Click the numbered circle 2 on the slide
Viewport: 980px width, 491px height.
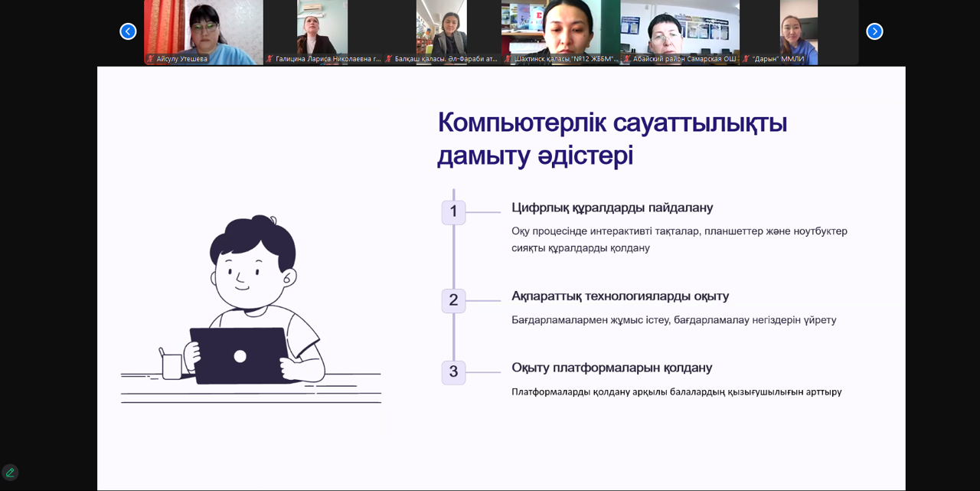point(452,300)
